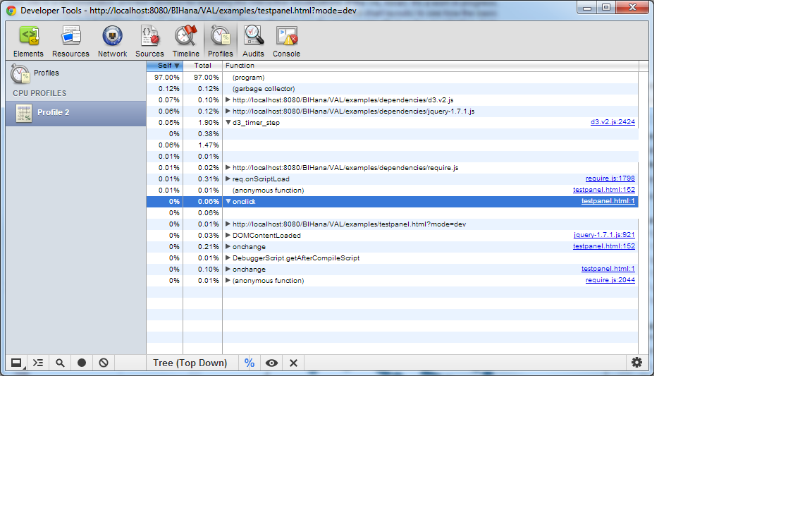This screenshot has width=812, height=508.
Task: Open testpanel.html:152 link on onchange row
Action: (604, 246)
